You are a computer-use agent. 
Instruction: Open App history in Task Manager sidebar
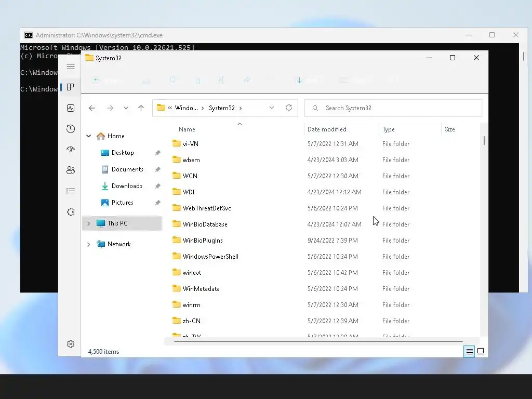pos(71,129)
